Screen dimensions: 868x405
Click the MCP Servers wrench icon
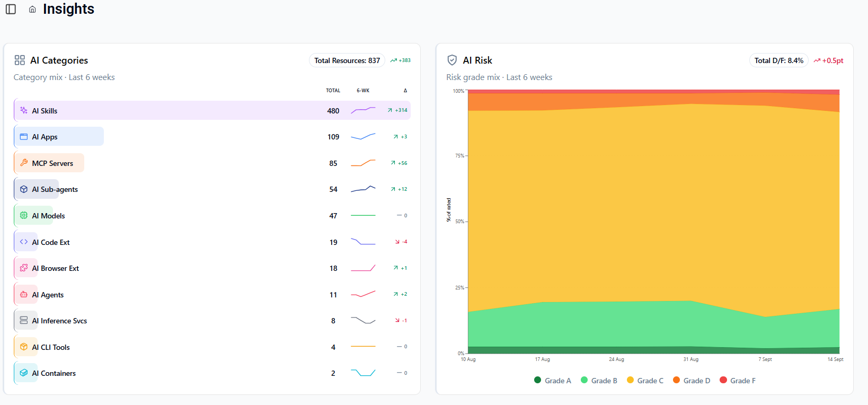tap(24, 163)
